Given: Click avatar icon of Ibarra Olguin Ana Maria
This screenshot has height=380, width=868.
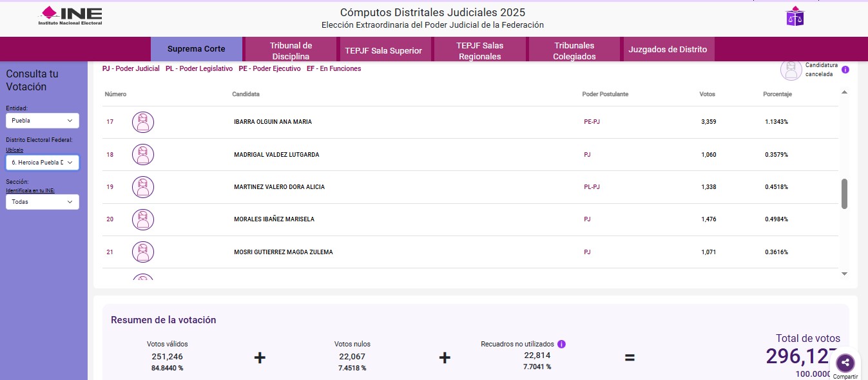Looking at the screenshot, I should click(x=143, y=122).
